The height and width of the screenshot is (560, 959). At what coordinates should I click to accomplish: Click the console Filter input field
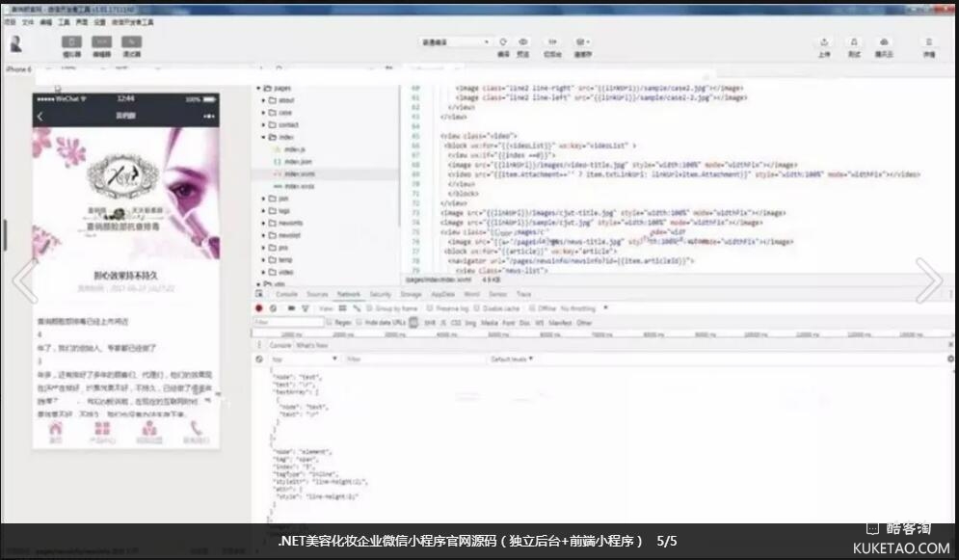point(414,360)
